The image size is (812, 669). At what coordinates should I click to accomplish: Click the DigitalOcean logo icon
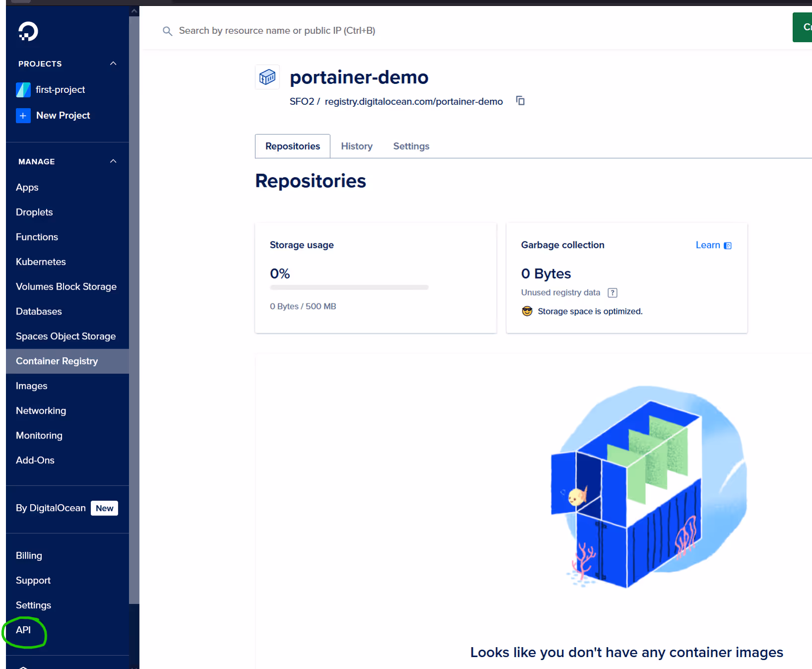point(28,31)
